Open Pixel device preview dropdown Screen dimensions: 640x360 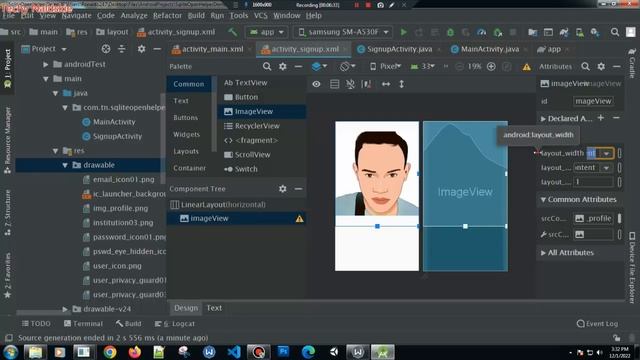click(x=386, y=66)
